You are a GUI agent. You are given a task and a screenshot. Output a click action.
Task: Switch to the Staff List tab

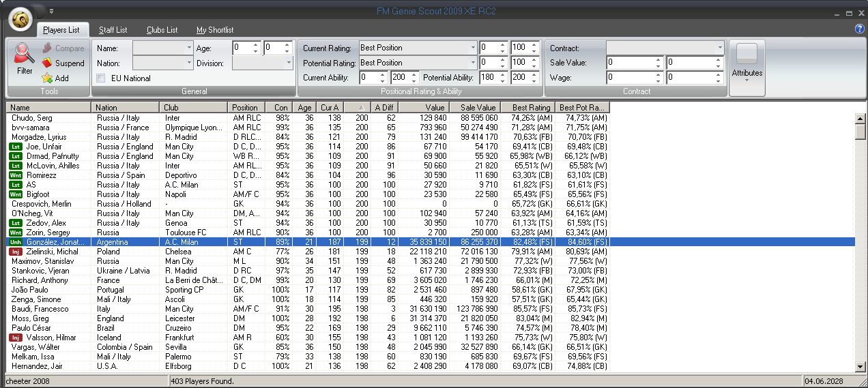113,30
